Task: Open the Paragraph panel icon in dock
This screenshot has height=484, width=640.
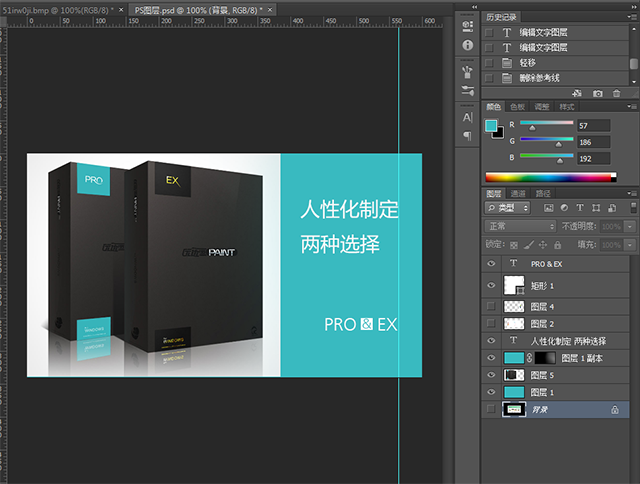Action: 467,135
